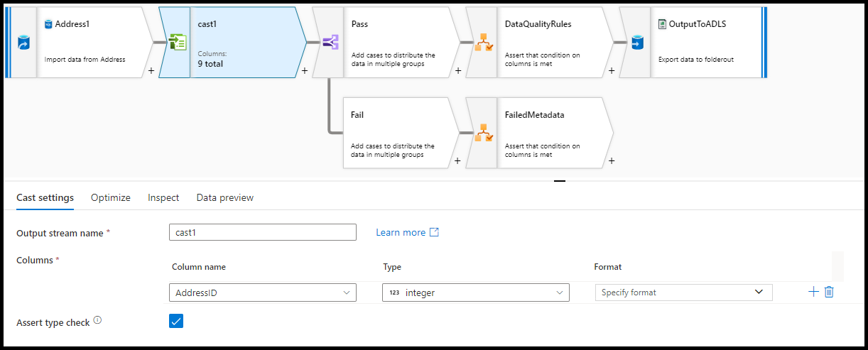Click the FailedMetadata assert icon
Viewport: 868px width, 350px height.
pyautogui.click(x=484, y=133)
